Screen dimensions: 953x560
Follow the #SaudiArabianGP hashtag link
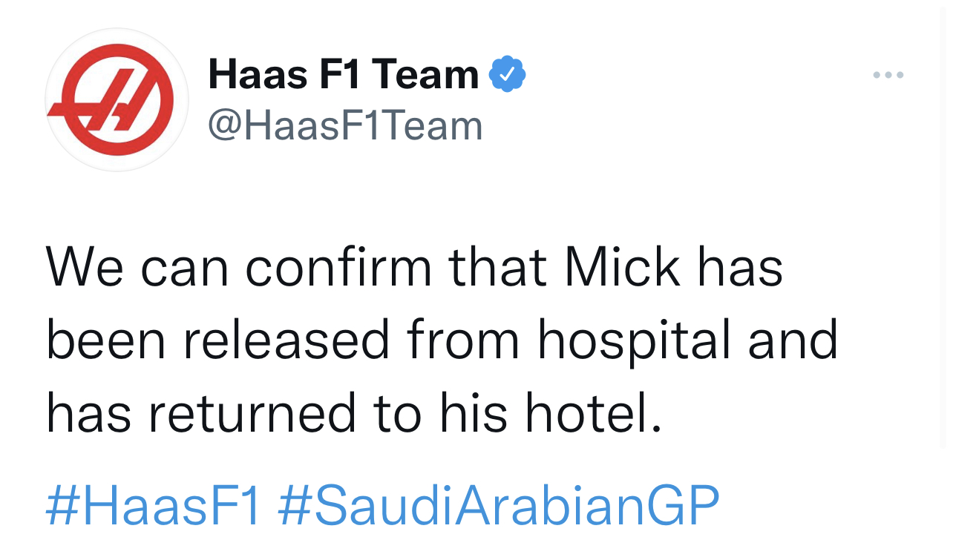[x=498, y=505]
